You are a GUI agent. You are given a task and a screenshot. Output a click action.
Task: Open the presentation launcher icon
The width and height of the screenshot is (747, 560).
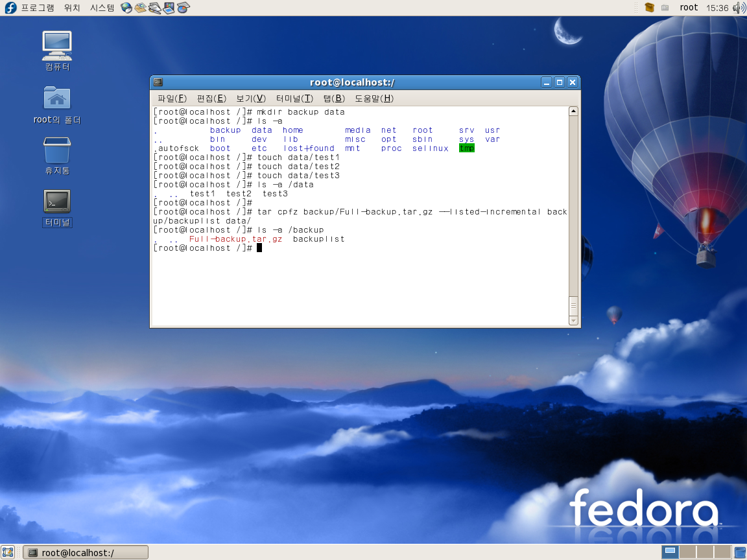coord(169,8)
